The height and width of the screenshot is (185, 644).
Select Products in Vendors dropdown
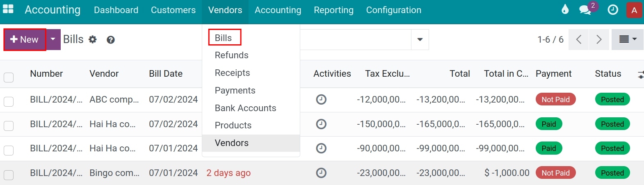point(233,125)
